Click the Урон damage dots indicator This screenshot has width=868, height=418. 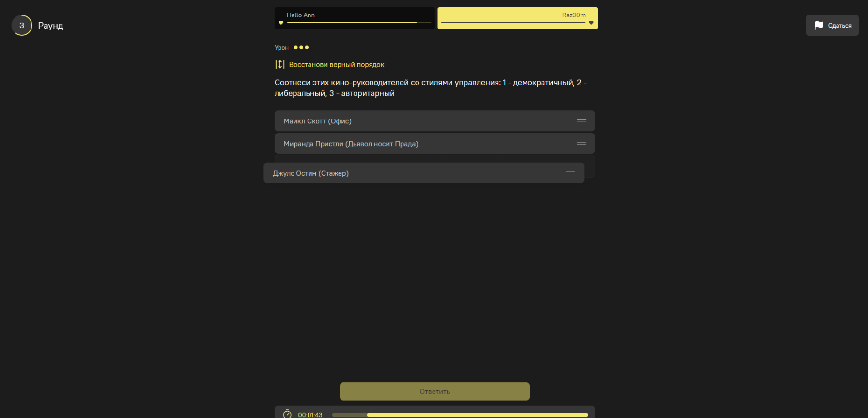301,47
